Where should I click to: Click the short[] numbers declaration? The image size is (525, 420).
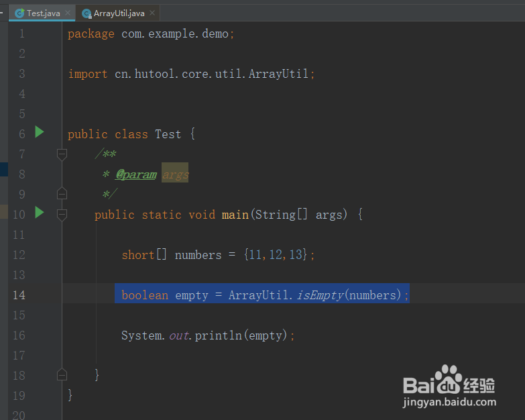click(x=218, y=255)
